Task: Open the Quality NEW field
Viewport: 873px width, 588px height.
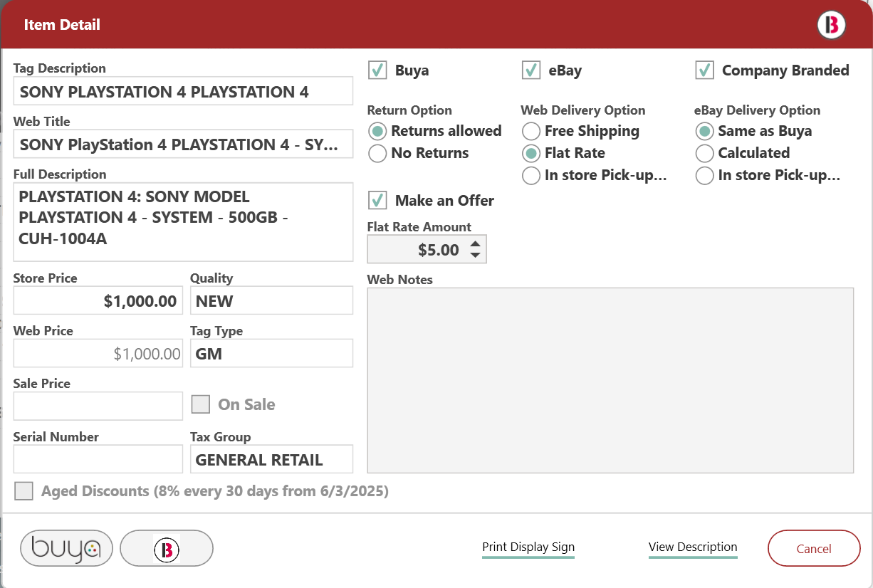Action: 271,300
